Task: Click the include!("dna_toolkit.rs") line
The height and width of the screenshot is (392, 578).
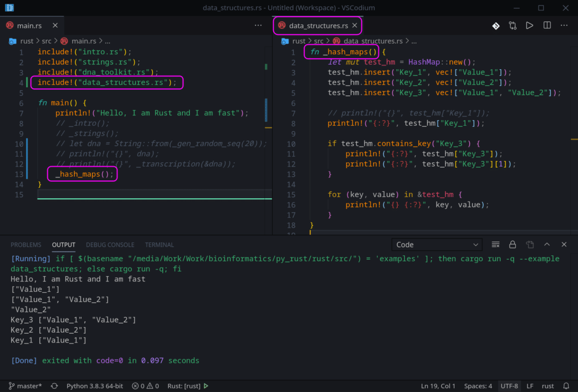Action: coord(98,72)
